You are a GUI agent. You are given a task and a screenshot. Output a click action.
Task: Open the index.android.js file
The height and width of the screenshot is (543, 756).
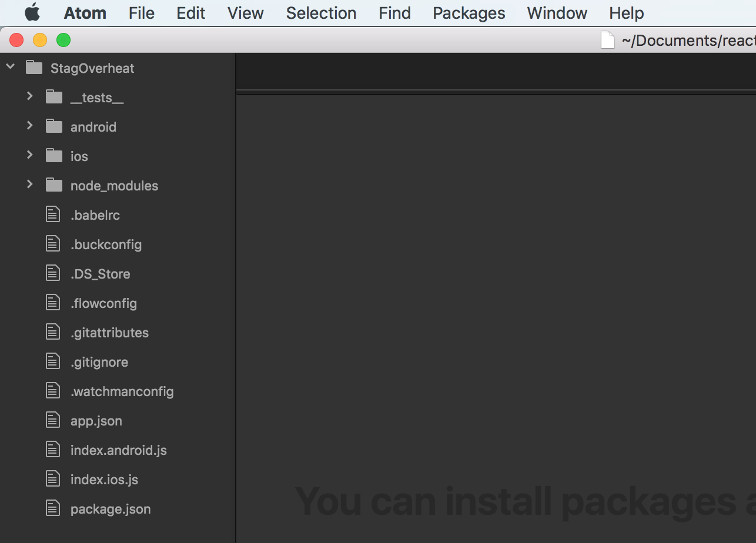tap(119, 450)
